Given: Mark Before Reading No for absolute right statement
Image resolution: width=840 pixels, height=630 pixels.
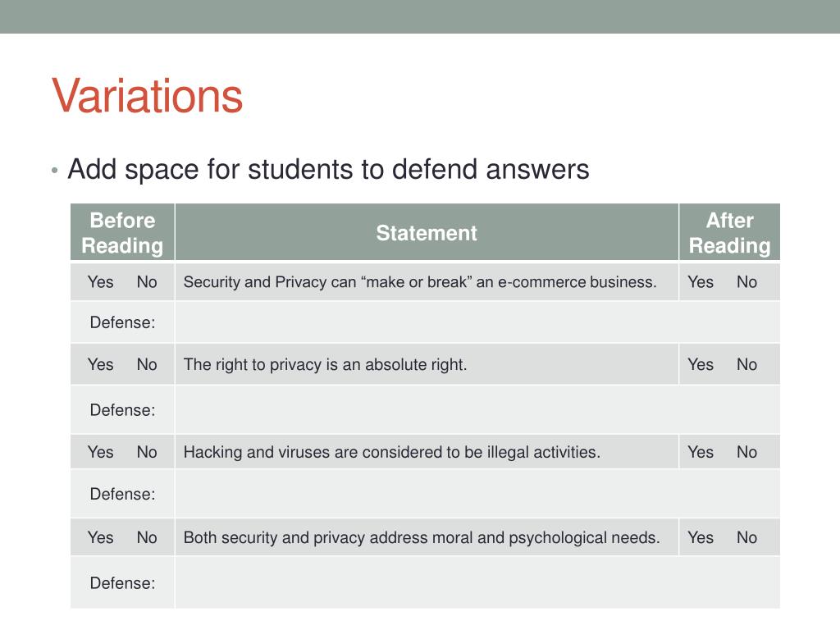Looking at the screenshot, I should [147, 364].
